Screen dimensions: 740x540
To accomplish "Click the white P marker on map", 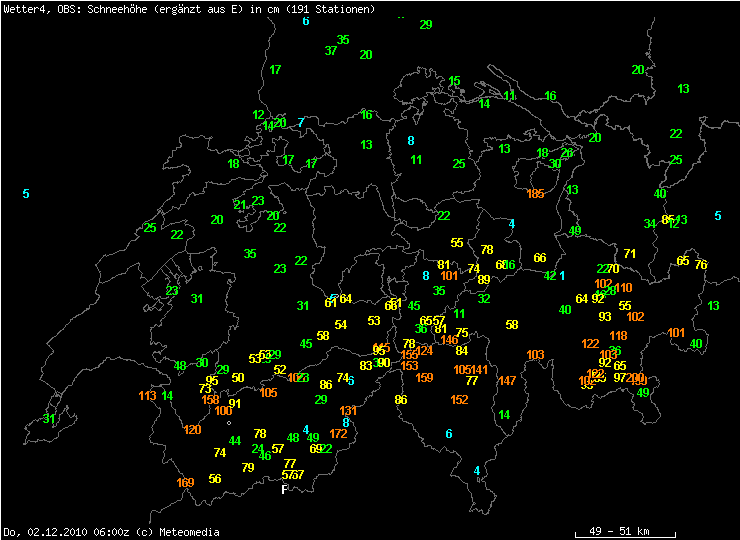I will click(x=284, y=489).
